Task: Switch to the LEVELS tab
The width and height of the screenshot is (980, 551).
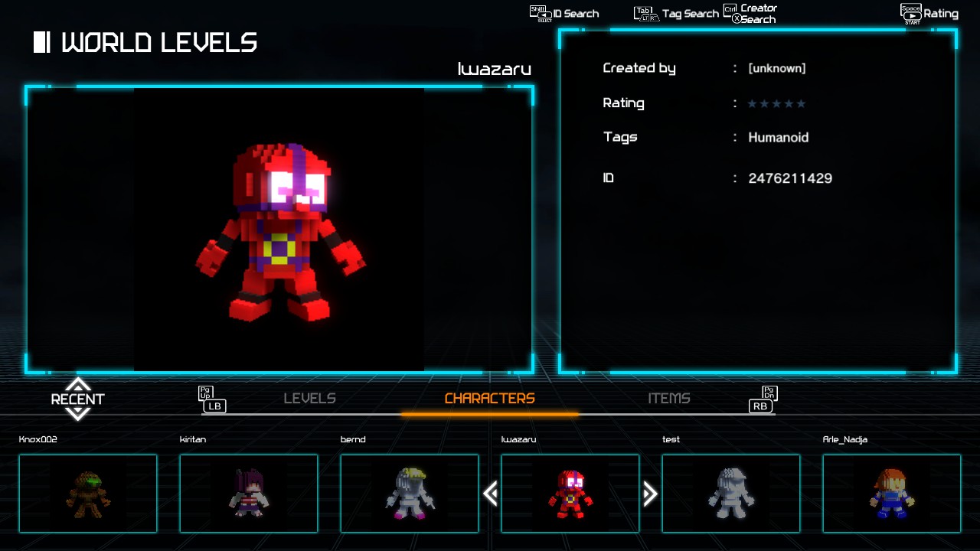Action: (x=309, y=399)
